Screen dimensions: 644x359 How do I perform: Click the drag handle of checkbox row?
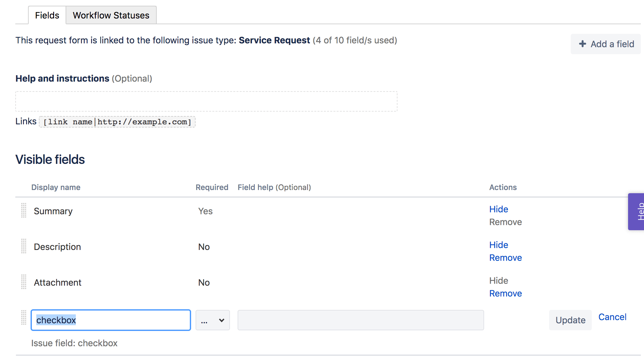tap(24, 318)
